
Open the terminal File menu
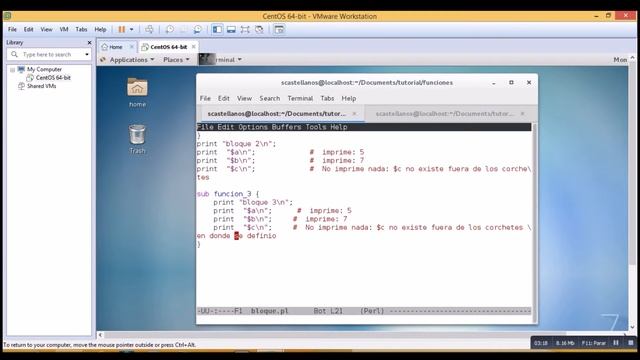tap(205, 98)
